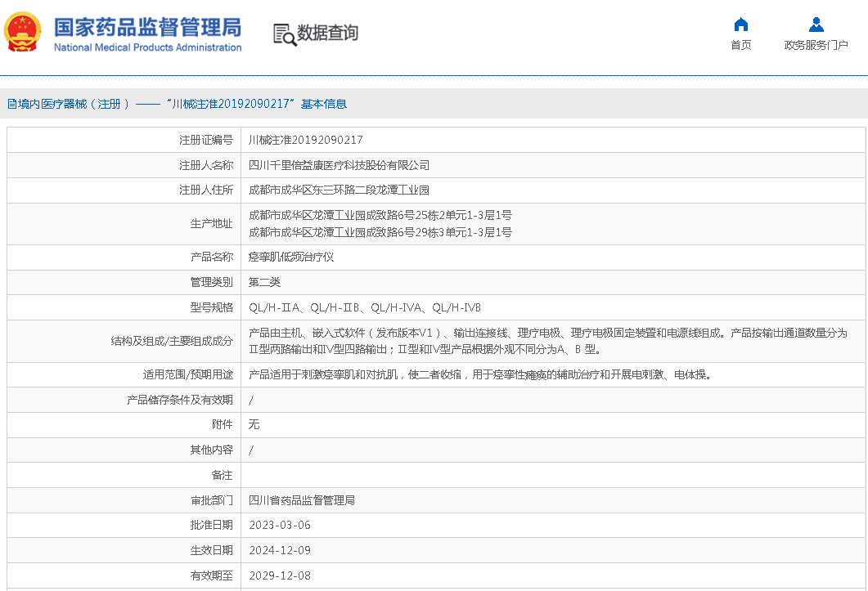868x591 pixels.
Task: Select the registrant name 四川千里倍益康医疗科技股份有限公司
Action: pyautogui.click(x=339, y=165)
